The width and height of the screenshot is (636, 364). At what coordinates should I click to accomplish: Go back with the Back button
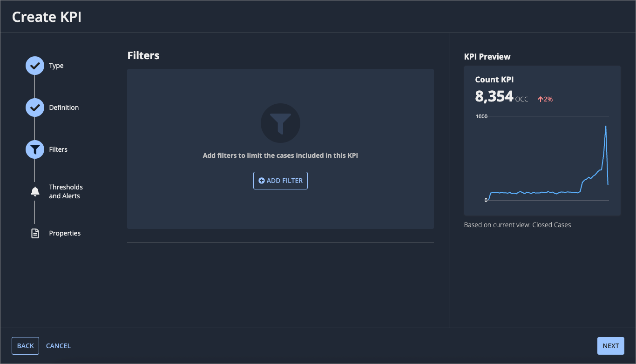click(25, 346)
